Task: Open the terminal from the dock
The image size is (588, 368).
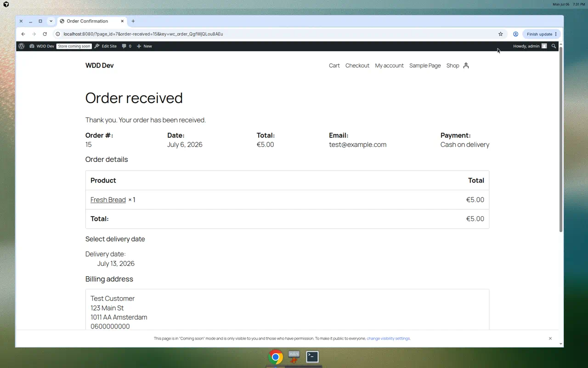Action: (312, 356)
